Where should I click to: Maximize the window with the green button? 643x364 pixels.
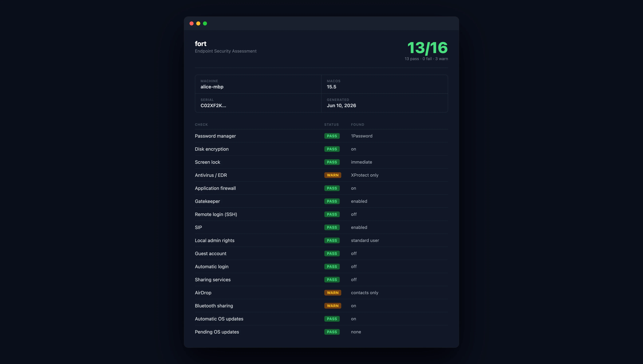click(x=205, y=23)
